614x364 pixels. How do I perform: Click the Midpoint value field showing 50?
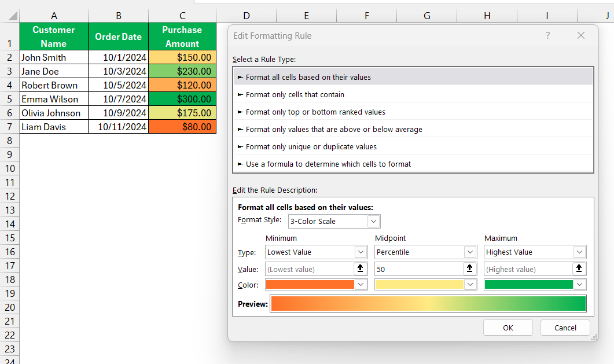[x=418, y=269]
